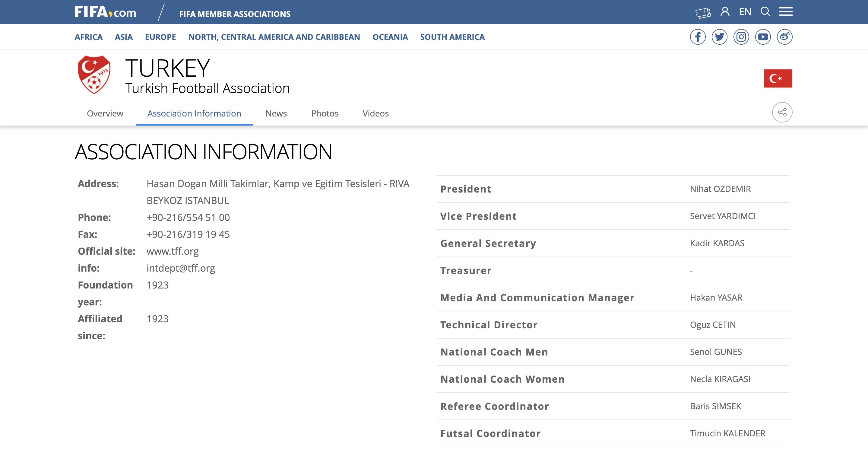The height and width of the screenshot is (475, 868).
Task: Switch to the Overview tab
Action: (105, 113)
